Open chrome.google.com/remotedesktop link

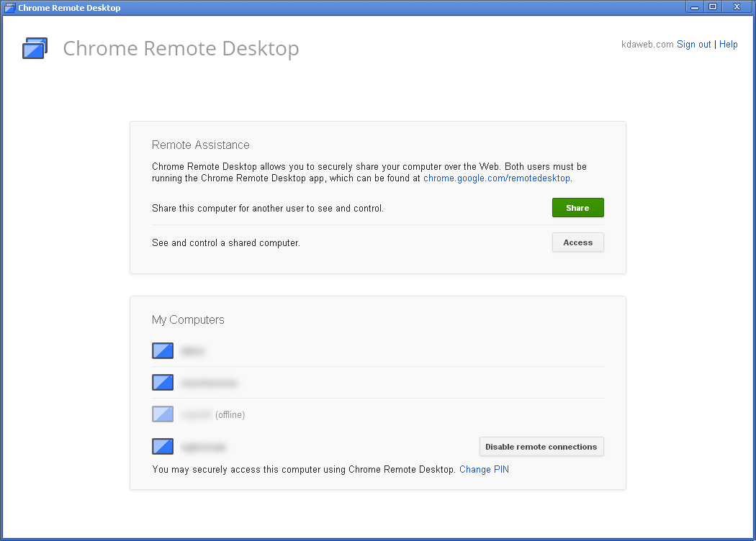point(497,178)
